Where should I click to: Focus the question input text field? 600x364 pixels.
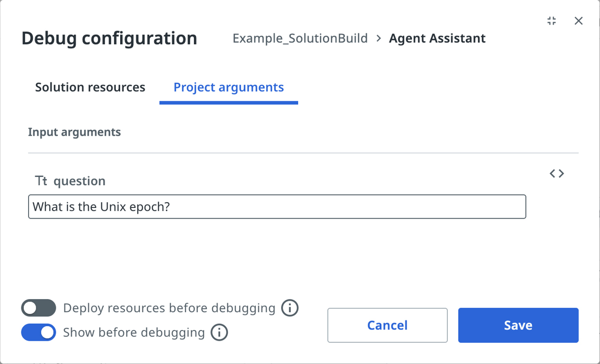point(277,207)
